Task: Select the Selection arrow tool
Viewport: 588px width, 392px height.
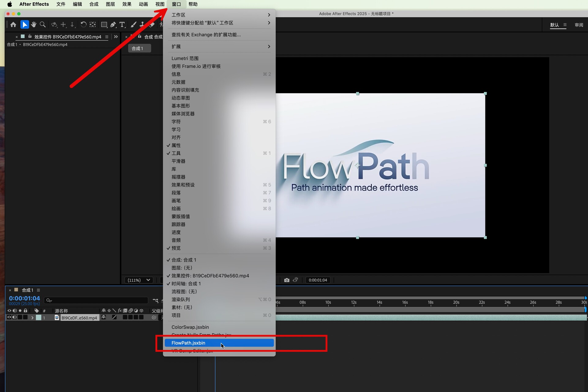Action: point(24,25)
